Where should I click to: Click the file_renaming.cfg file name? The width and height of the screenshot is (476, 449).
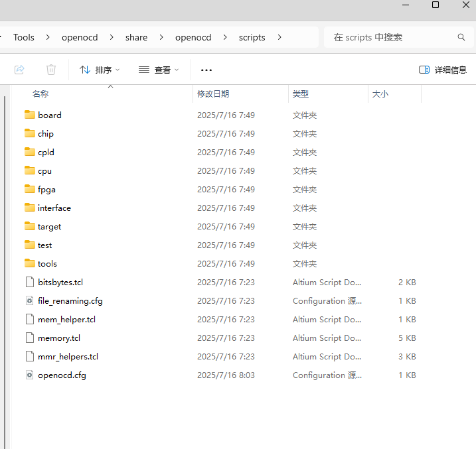pyautogui.click(x=70, y=301)
